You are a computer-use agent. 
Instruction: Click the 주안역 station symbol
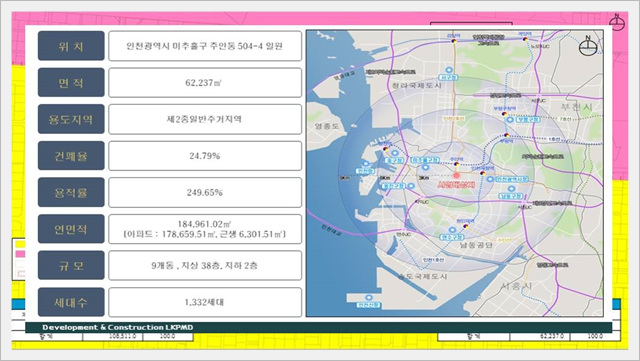(456, 165)
